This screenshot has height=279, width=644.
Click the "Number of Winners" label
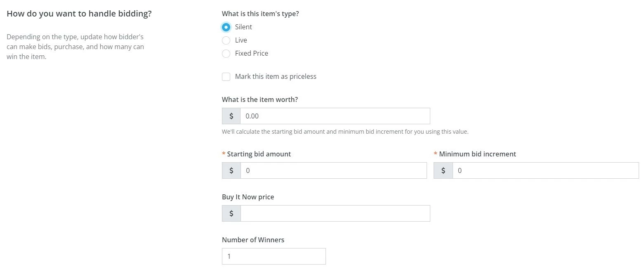[253, 240]
